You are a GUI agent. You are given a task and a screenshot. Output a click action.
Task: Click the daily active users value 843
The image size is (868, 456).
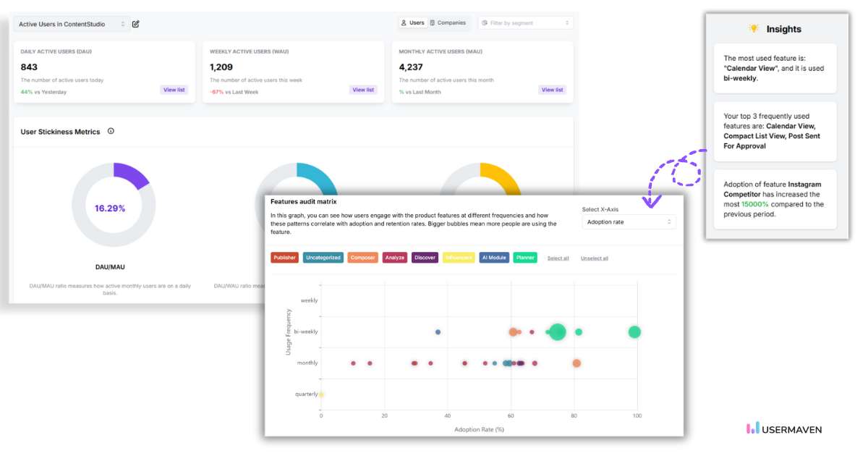(29, 67)
